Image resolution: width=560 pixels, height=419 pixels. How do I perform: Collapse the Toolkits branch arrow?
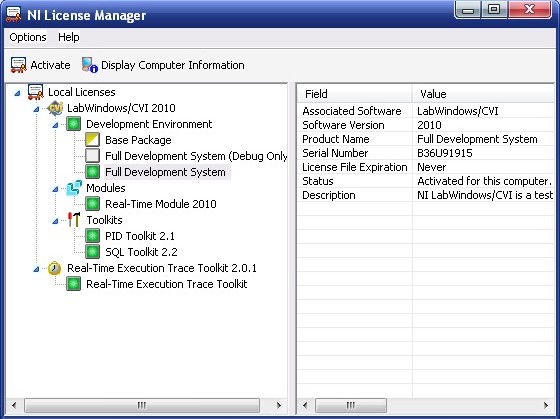tap(55, 221)
